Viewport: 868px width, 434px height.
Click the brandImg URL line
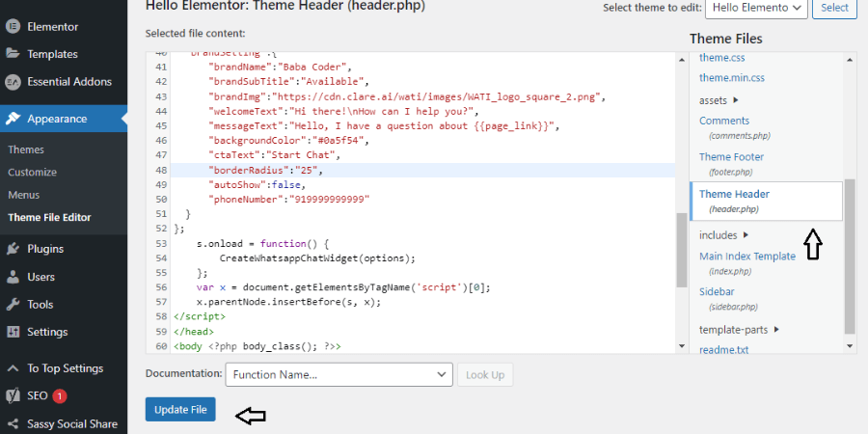[407, 96]
